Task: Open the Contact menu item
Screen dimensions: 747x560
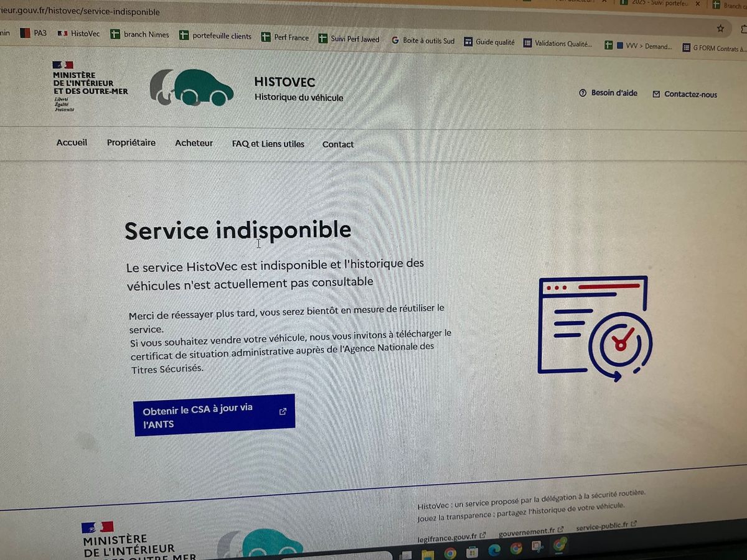Action: pyautogui.click(x=338, y=144)
